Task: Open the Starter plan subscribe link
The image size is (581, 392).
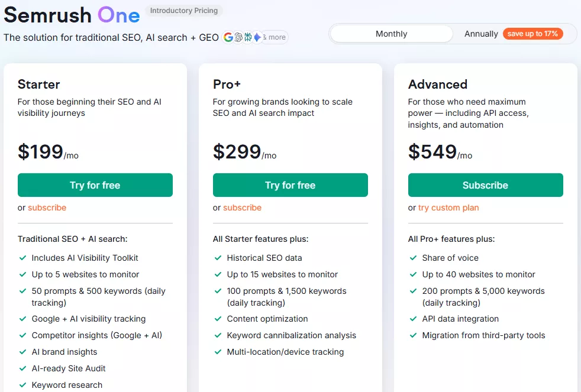Action: click(47, 208)
